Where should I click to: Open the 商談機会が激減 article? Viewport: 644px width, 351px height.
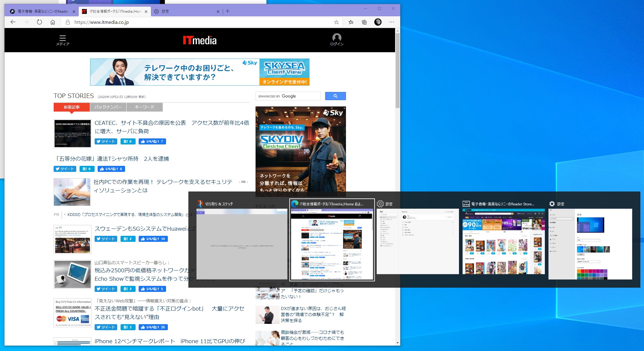click(313, 338)
